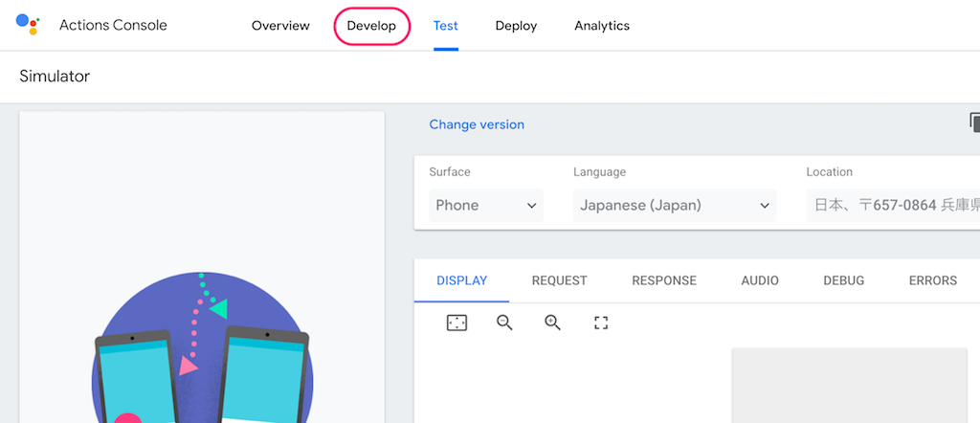Click the Change version link
980x423 pixels.
(x=477, y=124)
